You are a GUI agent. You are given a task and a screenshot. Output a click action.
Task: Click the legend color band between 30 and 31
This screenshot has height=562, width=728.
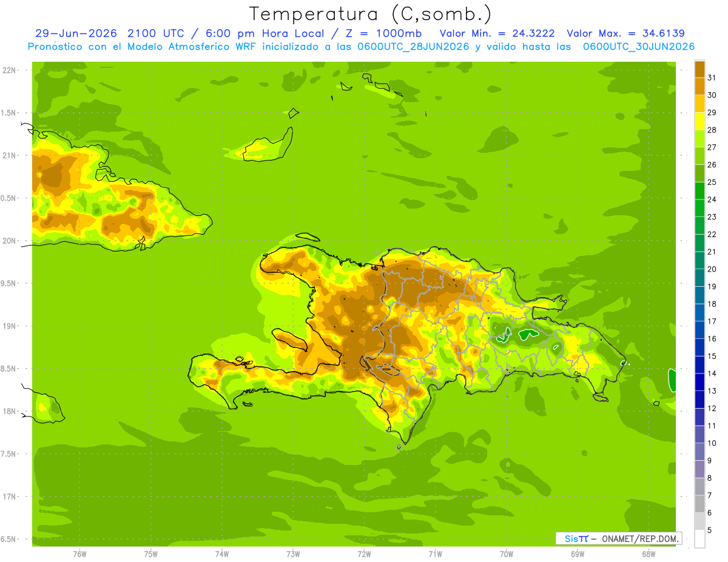pyautogui.click(x=699, y=86)
